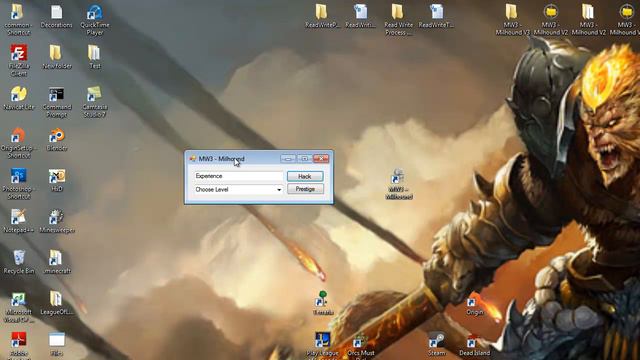Select the Recycle Bin
This screenshot has width=640, height=360.
[19, 262]
